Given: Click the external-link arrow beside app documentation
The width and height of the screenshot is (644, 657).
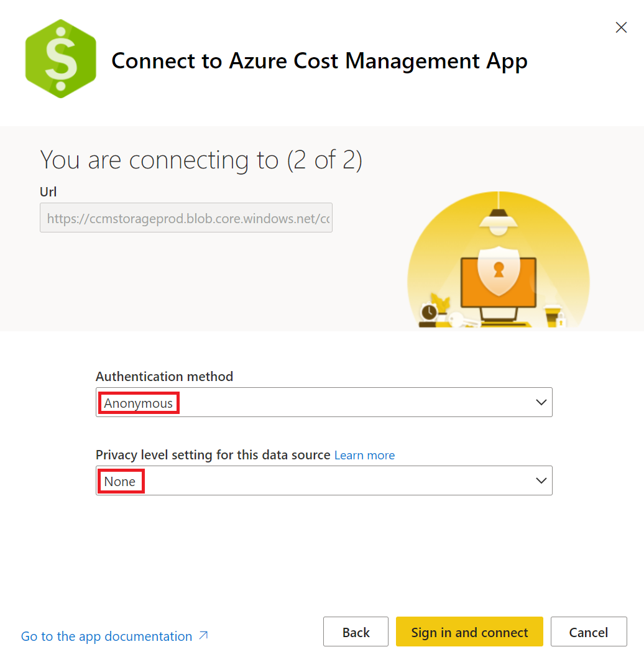Looking at the screenshot, I should coord(203,635).
